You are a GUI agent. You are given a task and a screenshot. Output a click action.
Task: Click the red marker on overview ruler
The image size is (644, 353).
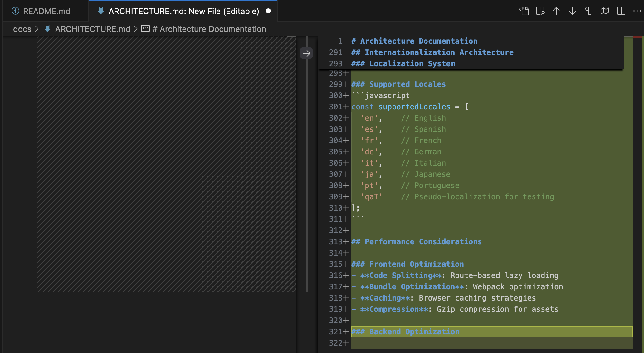click(637, 37)
